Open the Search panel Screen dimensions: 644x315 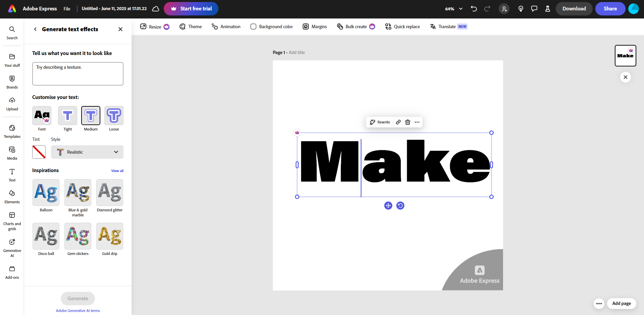point(12,32)
